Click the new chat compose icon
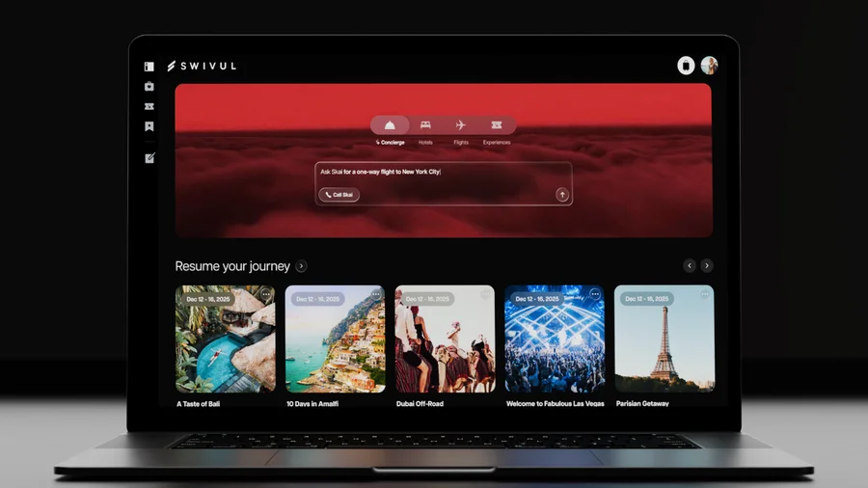This screenshot has width=868, height=488. coord(149,158)
